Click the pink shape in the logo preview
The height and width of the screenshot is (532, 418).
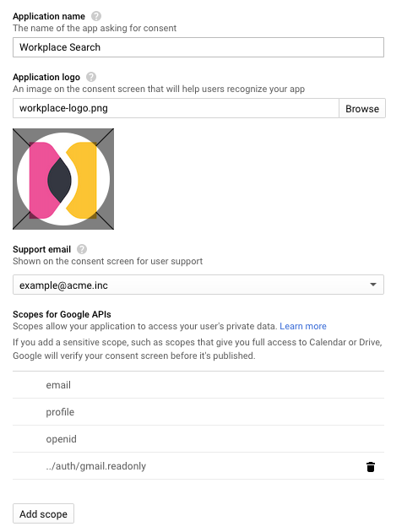[38, 180]
